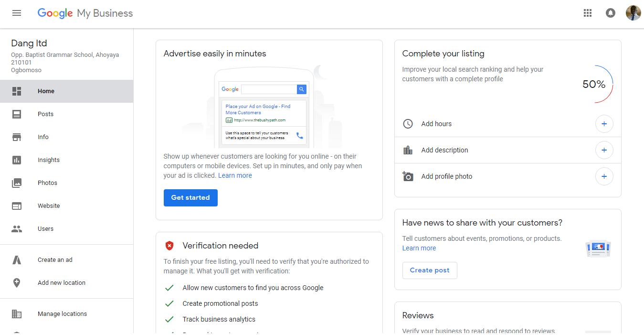Click the plus button for Add description

point(604,150)
